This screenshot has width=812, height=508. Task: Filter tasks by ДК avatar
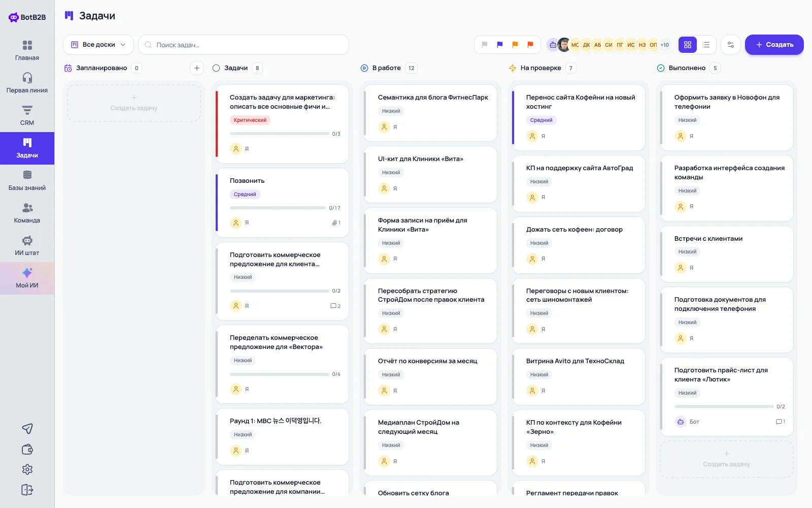click(x=586, y=45)
